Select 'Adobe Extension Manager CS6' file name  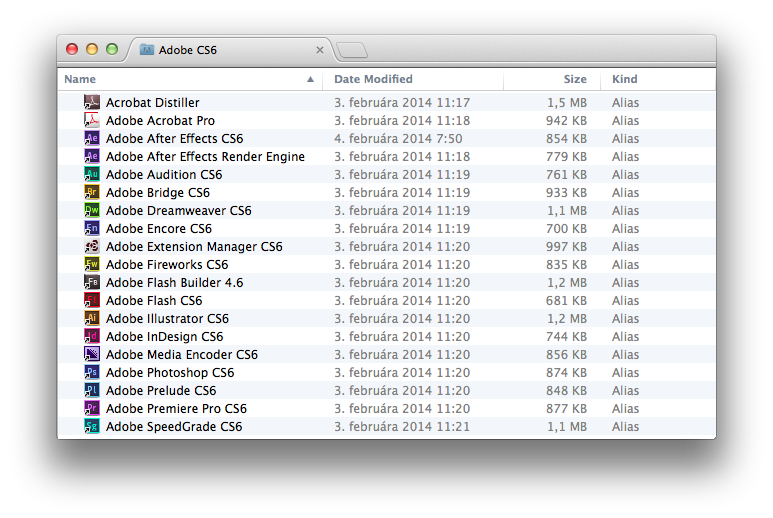tap(194, 246)
